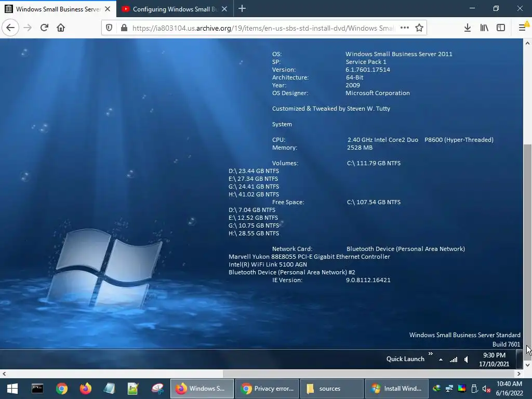Screen dimensions: 532x399
Task: Open the Firefox home page
Action: point(61,28)
